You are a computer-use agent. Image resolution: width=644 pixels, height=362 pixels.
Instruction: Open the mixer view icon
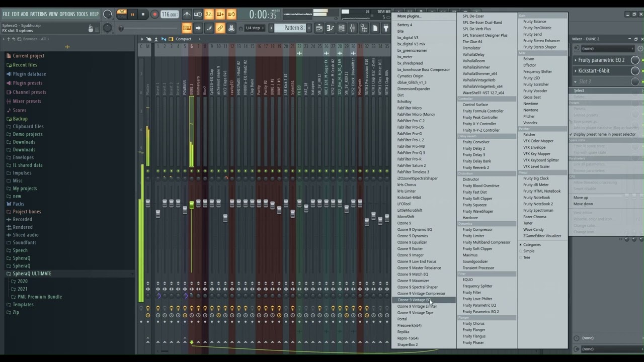click(x=352, y=28)
